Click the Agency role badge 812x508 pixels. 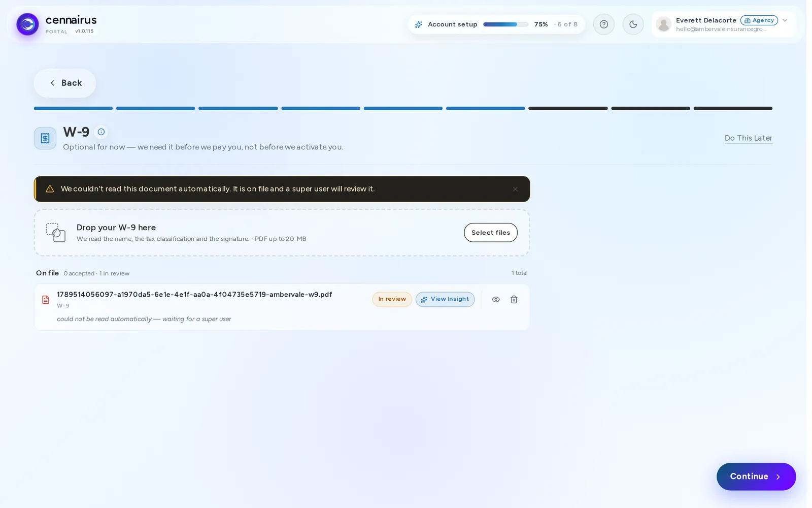(x=759, y=20)
